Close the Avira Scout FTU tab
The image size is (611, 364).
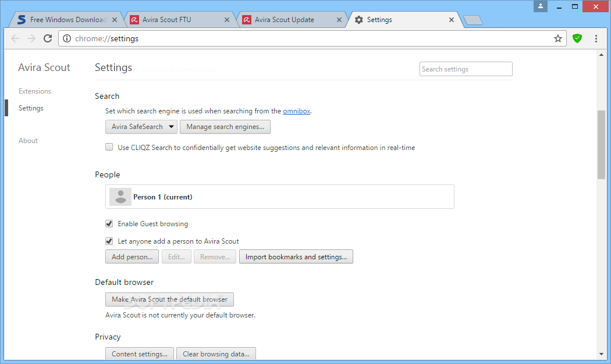click(x=227, y=20)
